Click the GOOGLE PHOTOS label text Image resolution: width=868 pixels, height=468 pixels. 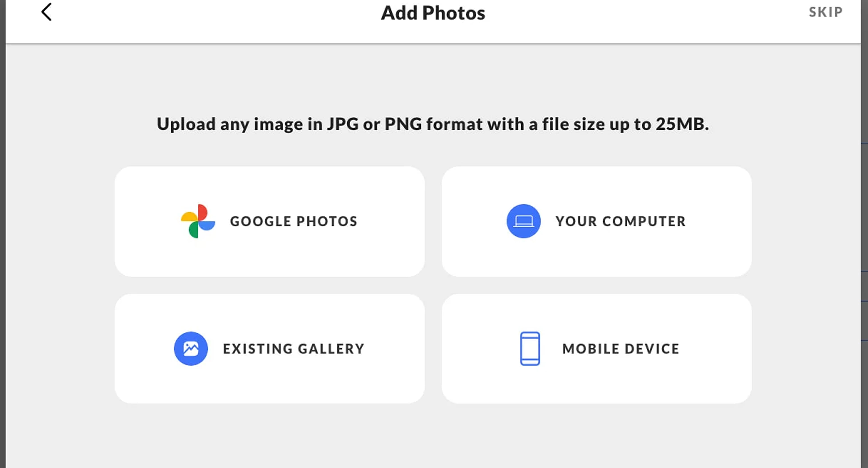(x=294, y=221)
